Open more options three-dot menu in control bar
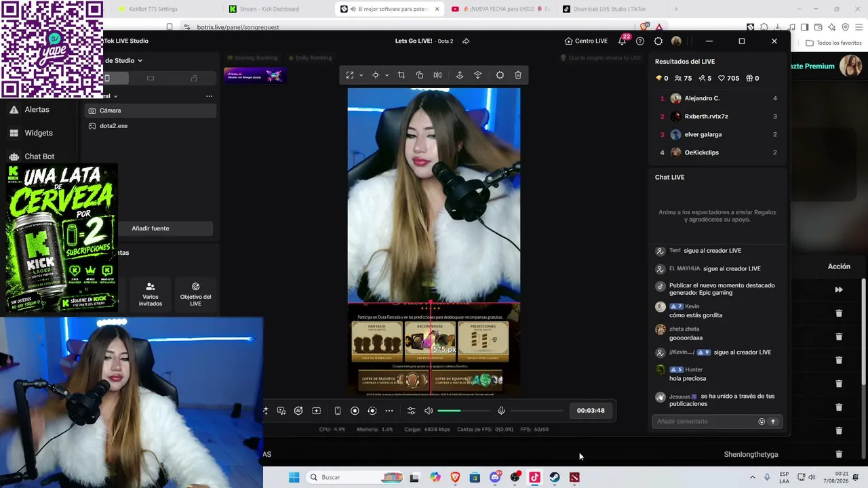 pos(389,411)
